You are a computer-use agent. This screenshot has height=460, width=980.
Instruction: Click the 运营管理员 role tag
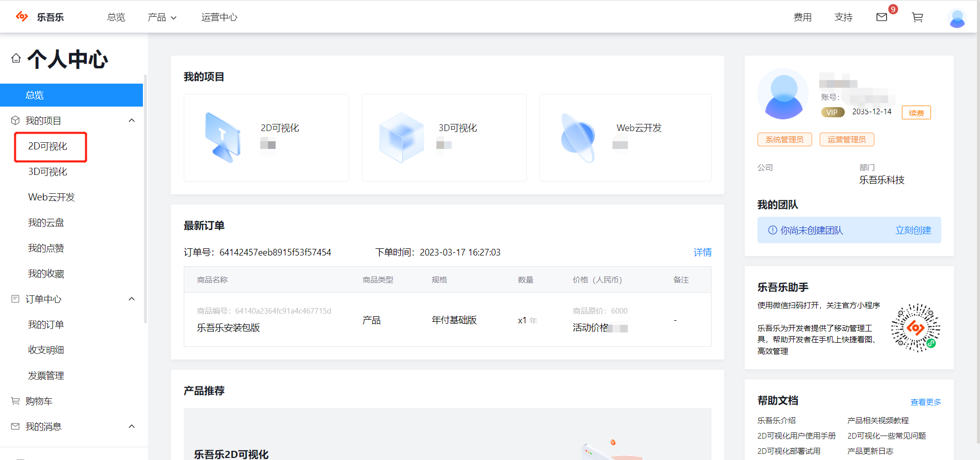tap(847, 139)
